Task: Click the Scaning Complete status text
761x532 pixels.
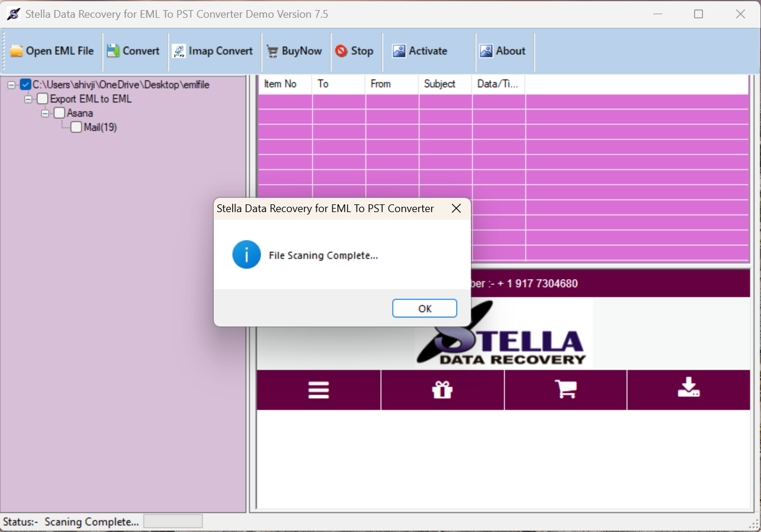Action: pyautogui.click(x=92, y=522)
